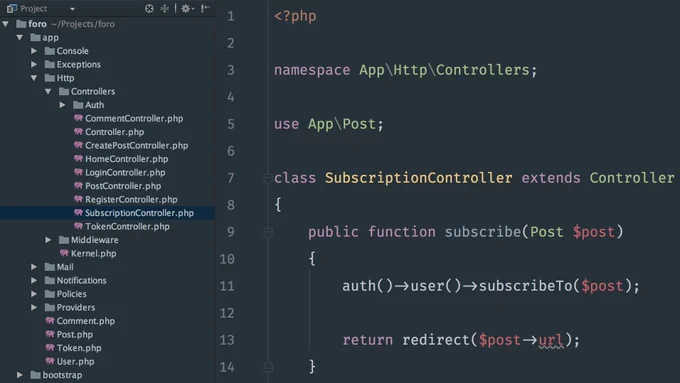Click the subscribe function name

click(x=483, y=232)
